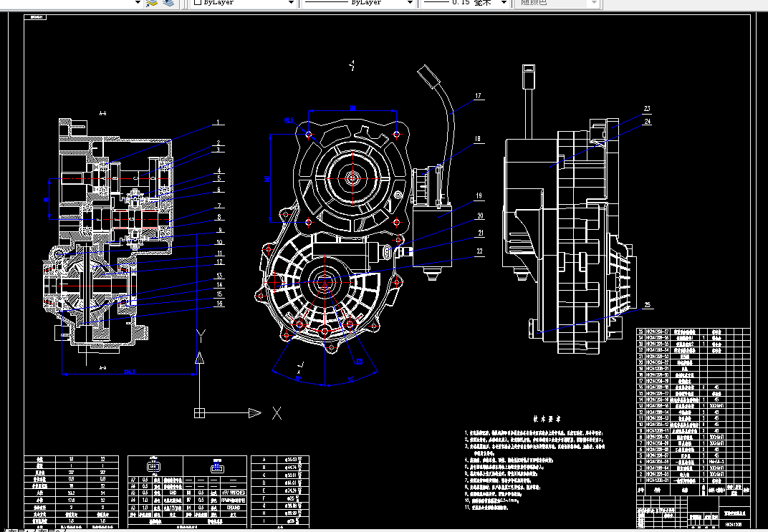Select part callout number 16
Viewport: 768px width, 532px height.
(220, 304)
